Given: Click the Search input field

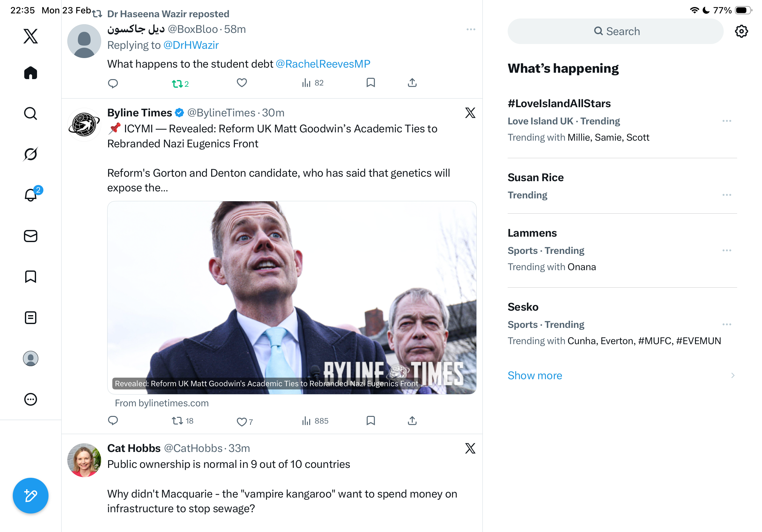Looking at the screenshot, I should [x=615, y=32].
